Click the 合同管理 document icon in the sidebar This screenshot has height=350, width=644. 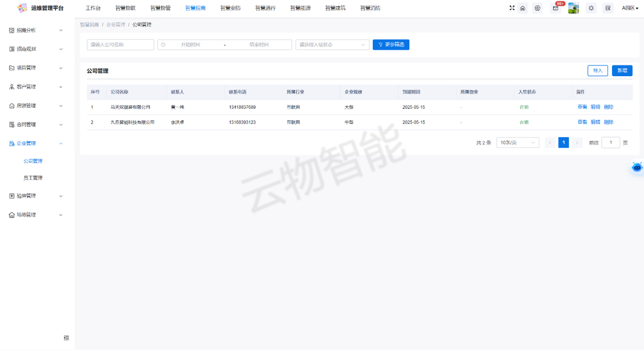12,124
